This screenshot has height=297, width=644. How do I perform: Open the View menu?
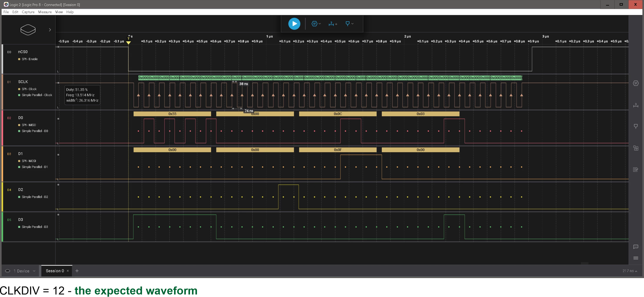[x=59, y=12]
